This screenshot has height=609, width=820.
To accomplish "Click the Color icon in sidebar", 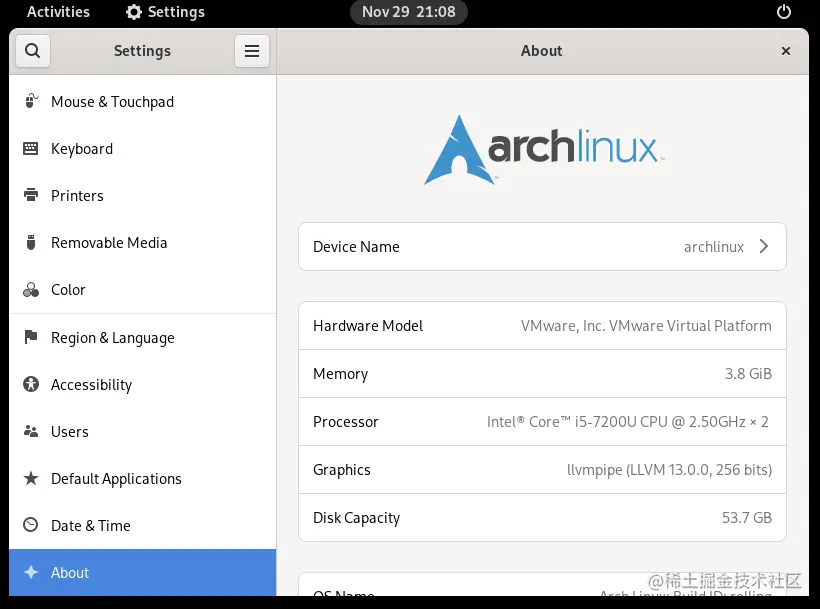I will point(31,290).
